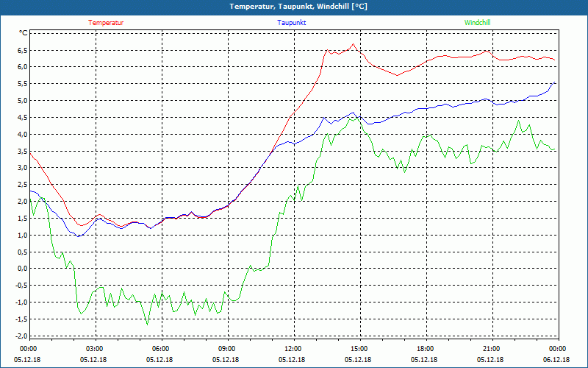Screen dimensions: 588x368
Task: Click the 1,5 y-axis value
Action: (x=23, y=218)
